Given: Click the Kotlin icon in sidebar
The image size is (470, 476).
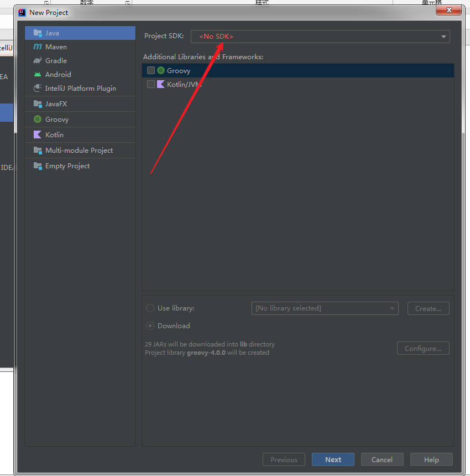Looking at the screenshot, I should point(38,135).
